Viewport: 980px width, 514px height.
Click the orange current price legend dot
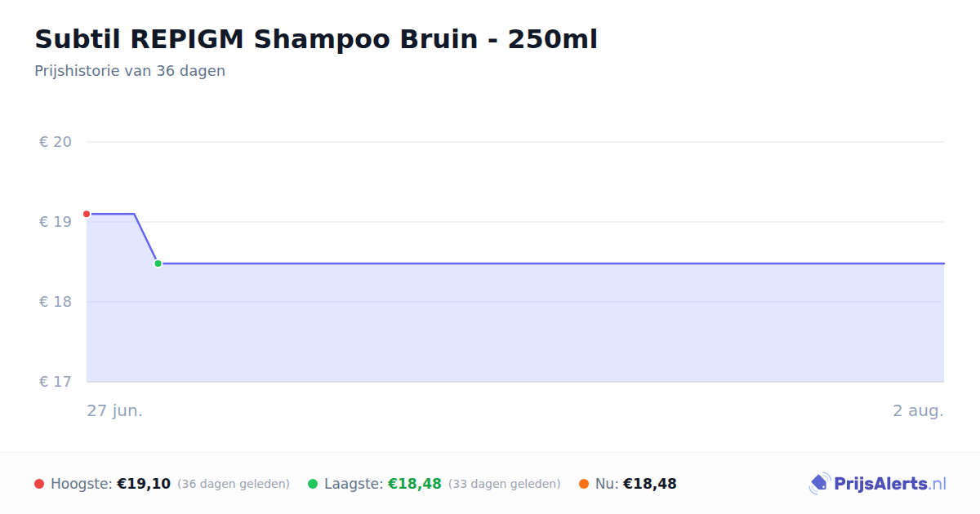point(584,484)
